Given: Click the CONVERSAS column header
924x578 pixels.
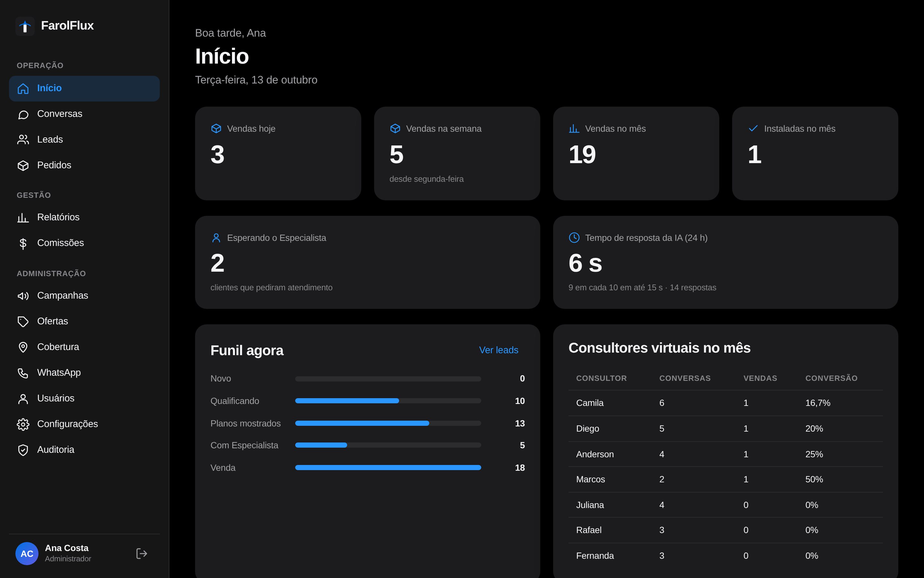Looking at the screenshot, I should coord(685,379).
